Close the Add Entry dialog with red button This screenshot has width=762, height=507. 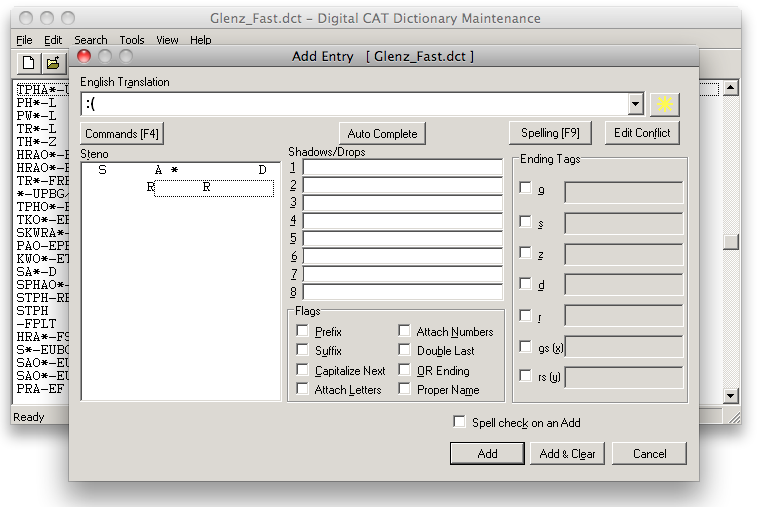click(x=84, y=56)
